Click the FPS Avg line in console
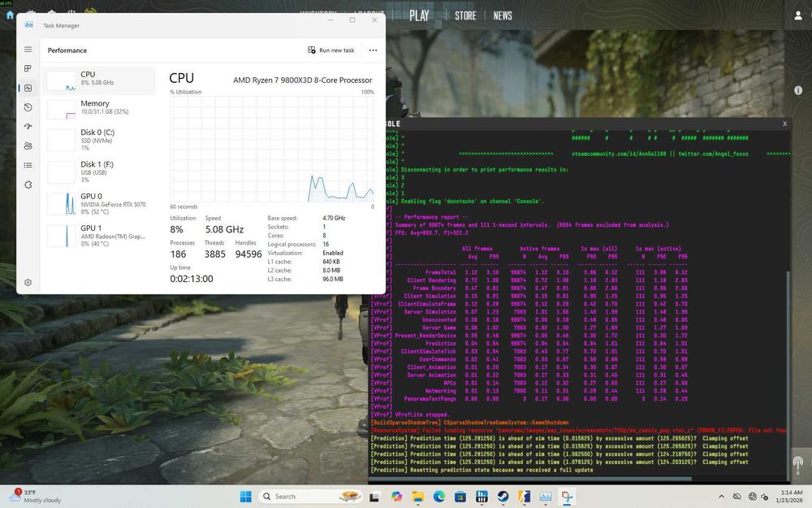 (431, 233)
